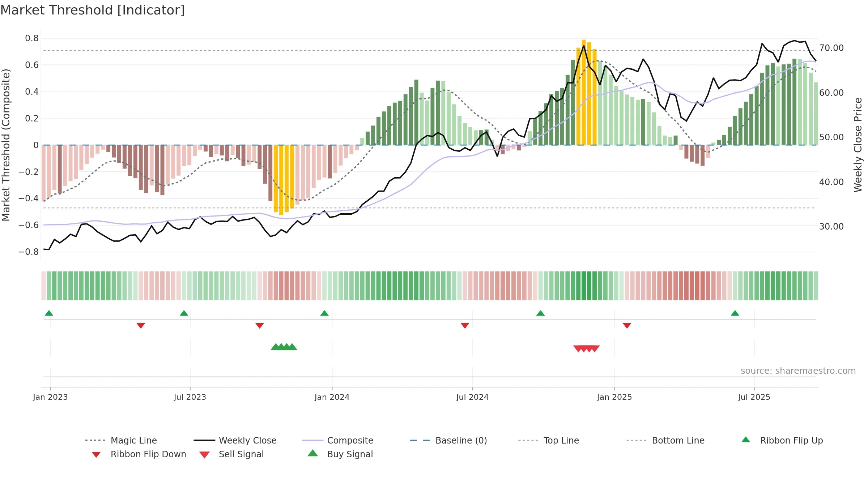Toggle the Weekly Close legend entry
This screenshot has width=868, height=488.
235,440
